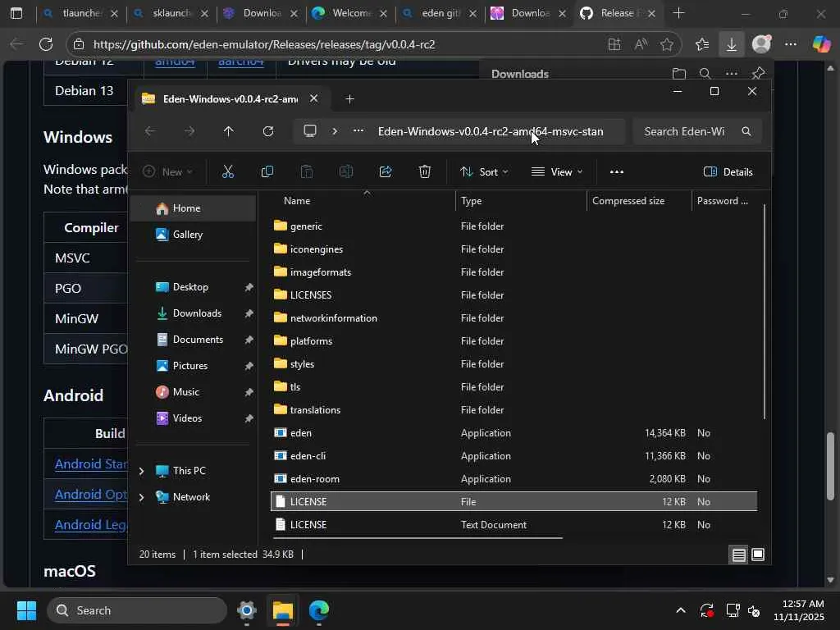Screen dimensions: 840x630
Task: Pin the Edge Downloads panel
Action: click(758, 73)
